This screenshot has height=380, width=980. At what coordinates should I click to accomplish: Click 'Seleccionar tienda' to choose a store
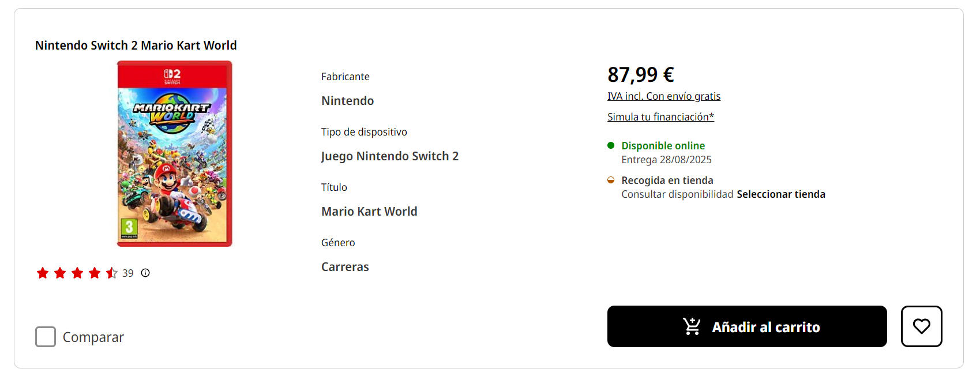tap(781, 194)
